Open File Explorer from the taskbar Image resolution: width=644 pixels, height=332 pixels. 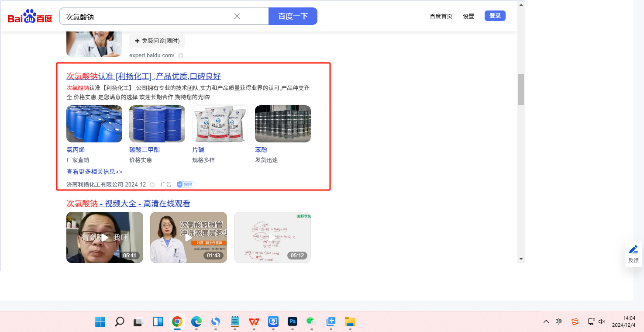[x=350, y=322]
